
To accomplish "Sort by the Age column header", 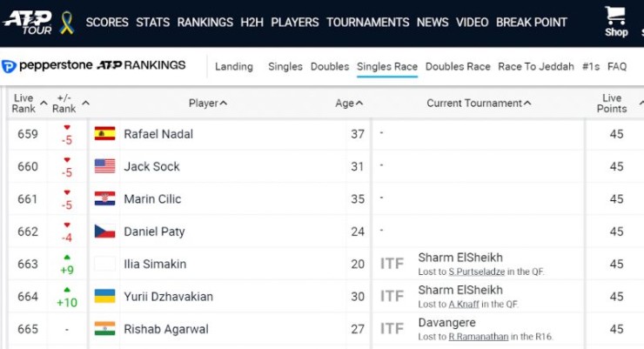I will coord(349,104).
